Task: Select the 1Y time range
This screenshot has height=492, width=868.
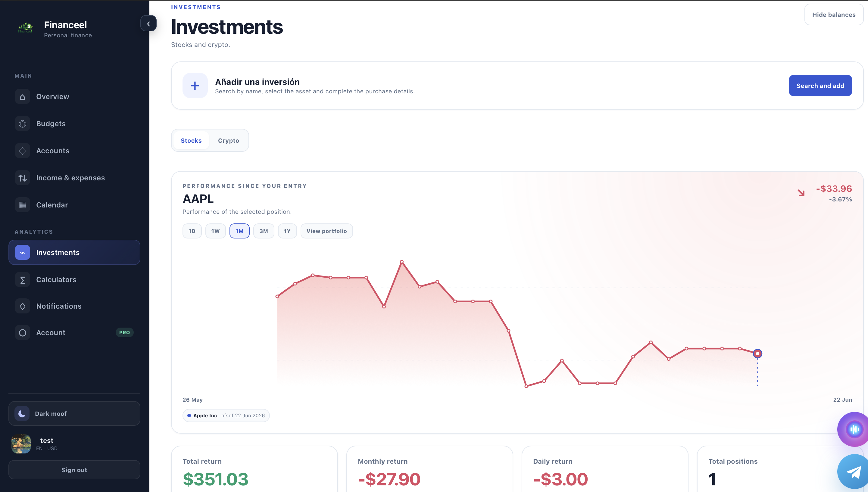Action: point(287,231)
